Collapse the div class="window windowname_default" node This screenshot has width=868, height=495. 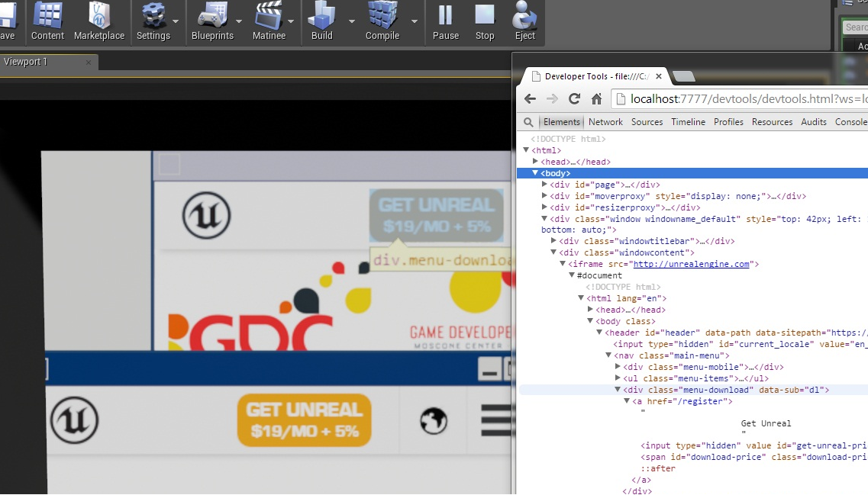544,219
